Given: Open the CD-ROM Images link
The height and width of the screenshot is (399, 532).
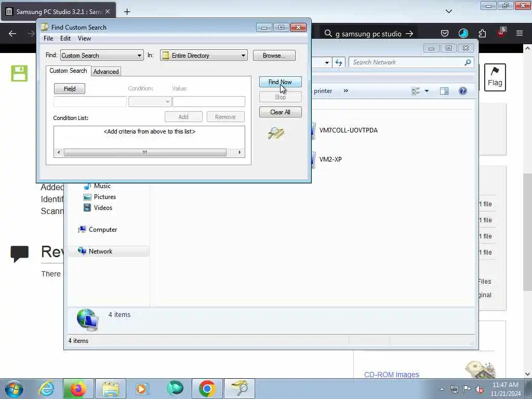Looking at the screenshot, I should click(x=392, y=375).
